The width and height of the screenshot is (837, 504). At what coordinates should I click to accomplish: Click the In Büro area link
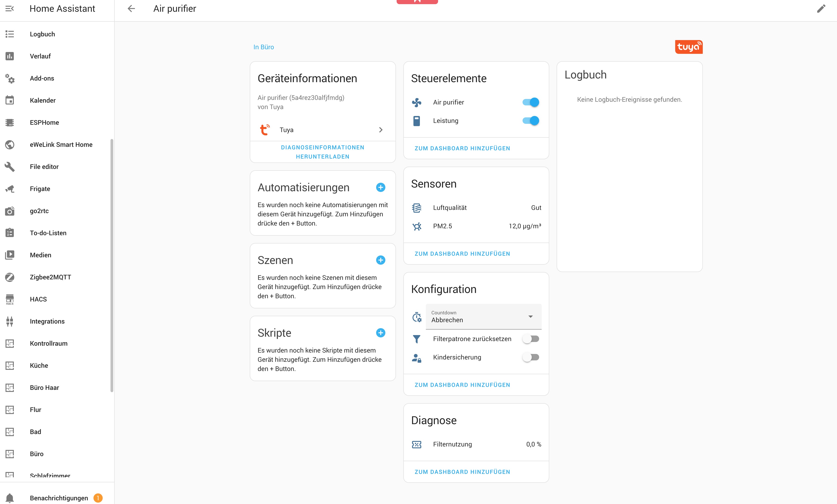263,47
